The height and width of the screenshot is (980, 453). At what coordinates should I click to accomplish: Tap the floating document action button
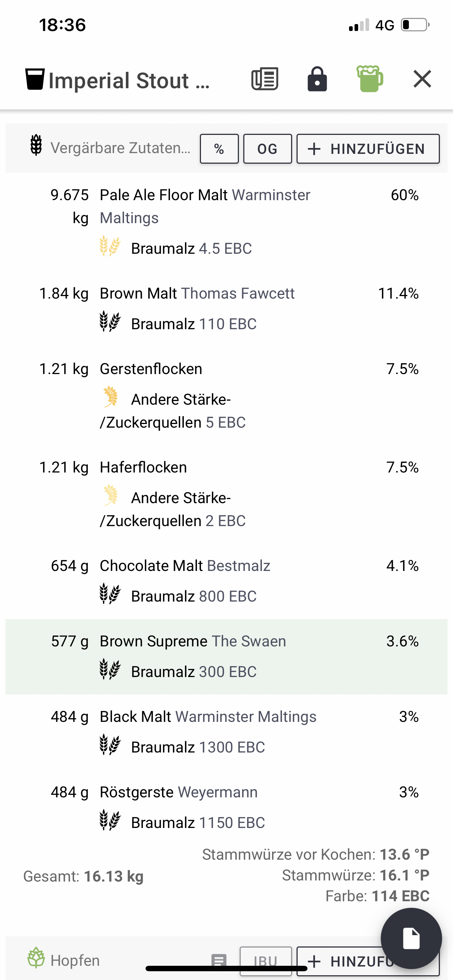411,938
